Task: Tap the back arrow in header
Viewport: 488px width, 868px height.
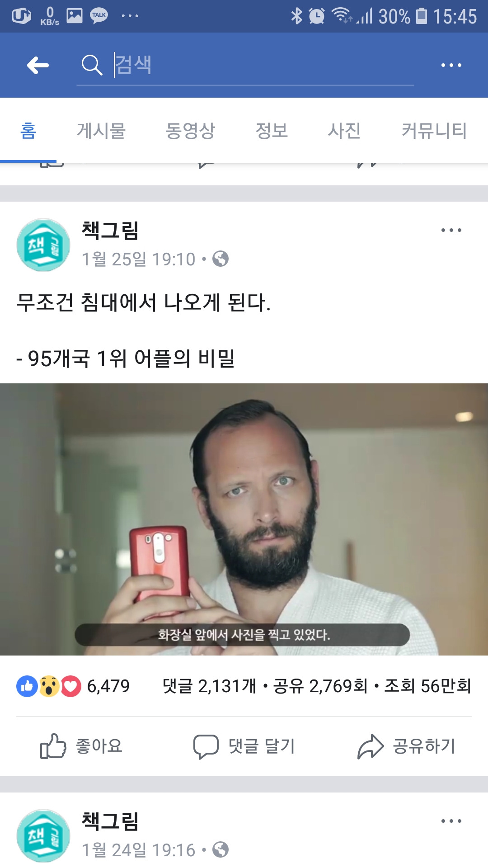Action: click(38, 65)
